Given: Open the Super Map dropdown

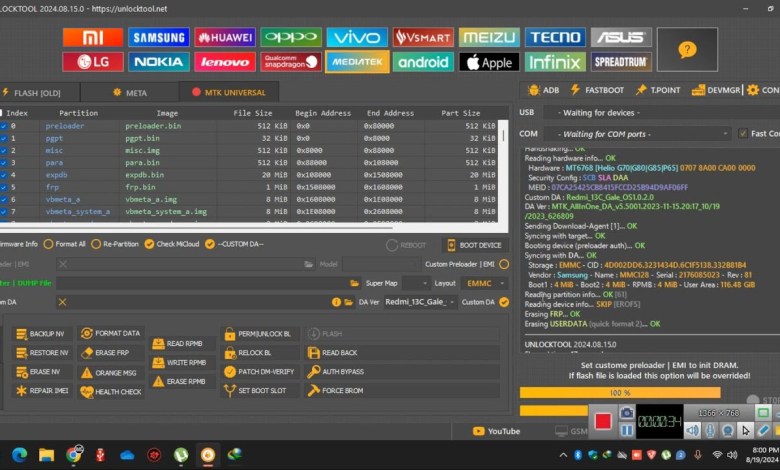Looking at the screenshot, I should [416, 283].
